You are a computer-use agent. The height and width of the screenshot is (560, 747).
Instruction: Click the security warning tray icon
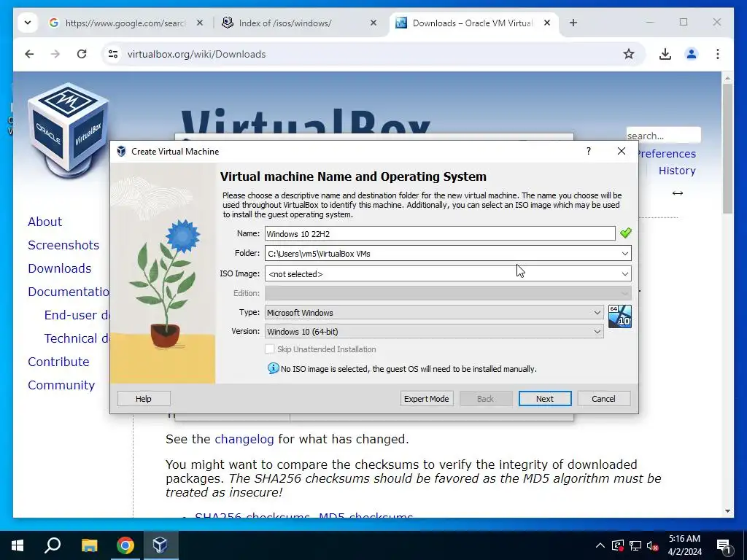click(x=618, y=545)
